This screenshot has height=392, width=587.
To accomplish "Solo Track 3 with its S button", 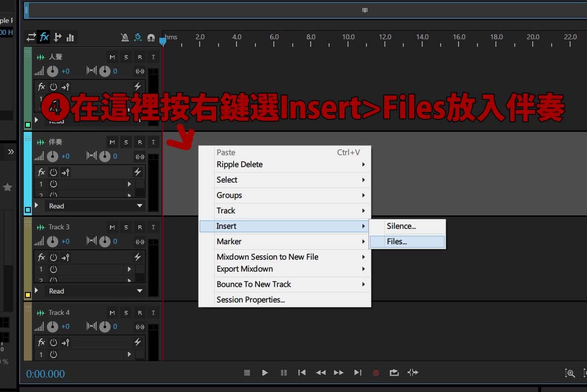I will click(x=126, y=227).
